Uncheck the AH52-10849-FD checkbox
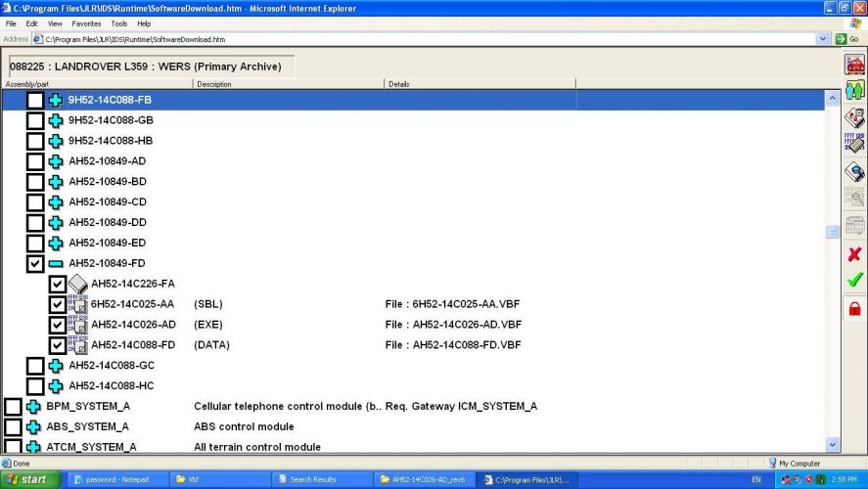868x489 pixels. coord(35,263)
